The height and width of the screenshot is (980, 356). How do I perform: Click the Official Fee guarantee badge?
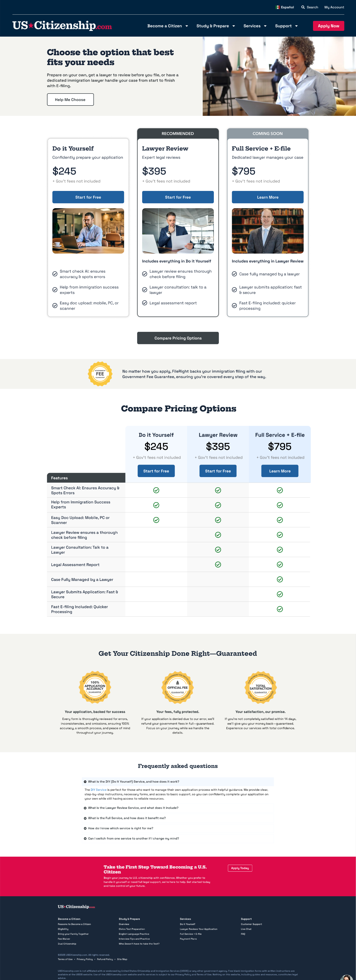pyautogui.click(x=178, y=687)
